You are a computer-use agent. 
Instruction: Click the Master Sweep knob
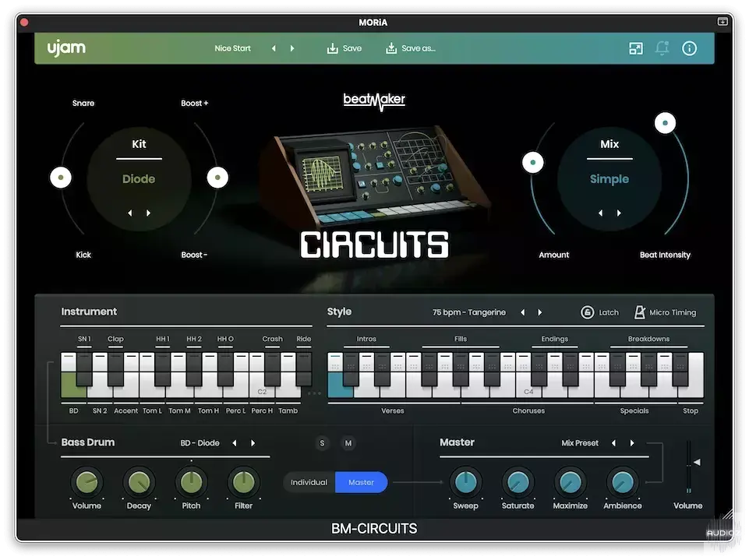click(x=466, y=482)
